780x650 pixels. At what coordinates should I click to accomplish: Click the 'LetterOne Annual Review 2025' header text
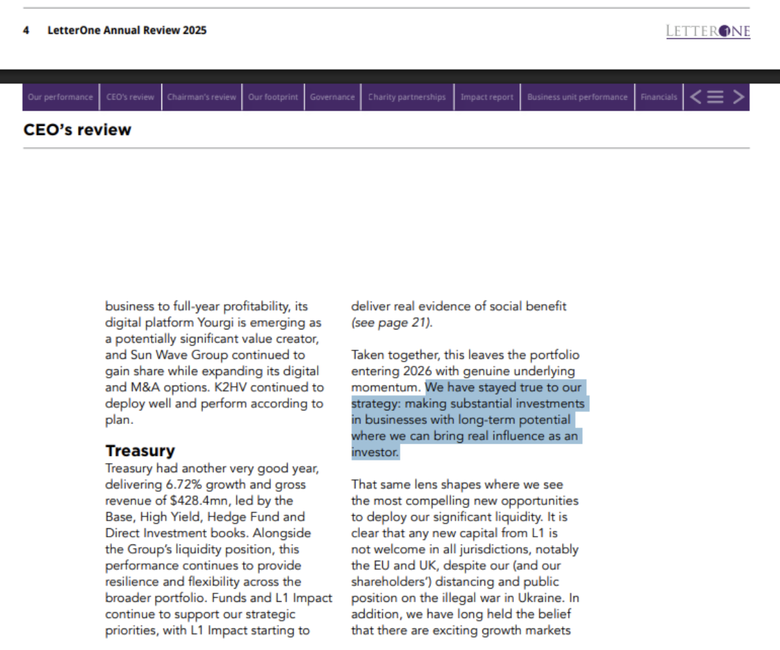[127, 30]
